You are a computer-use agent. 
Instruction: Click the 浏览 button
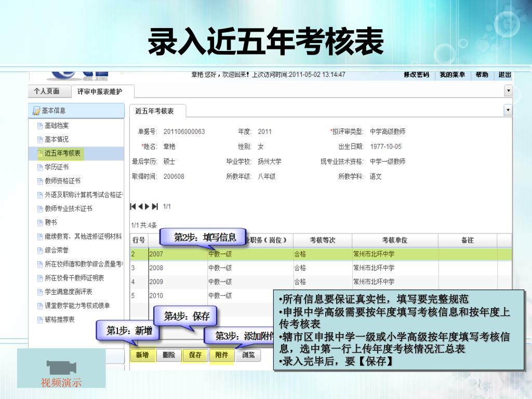248,355
